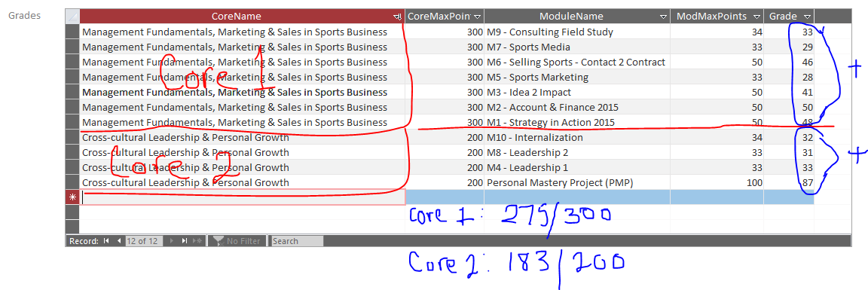Viewport: 868px width, 290px height.
Task: Click the new (blank) record navigator button
Action: (x=197, y=241)
